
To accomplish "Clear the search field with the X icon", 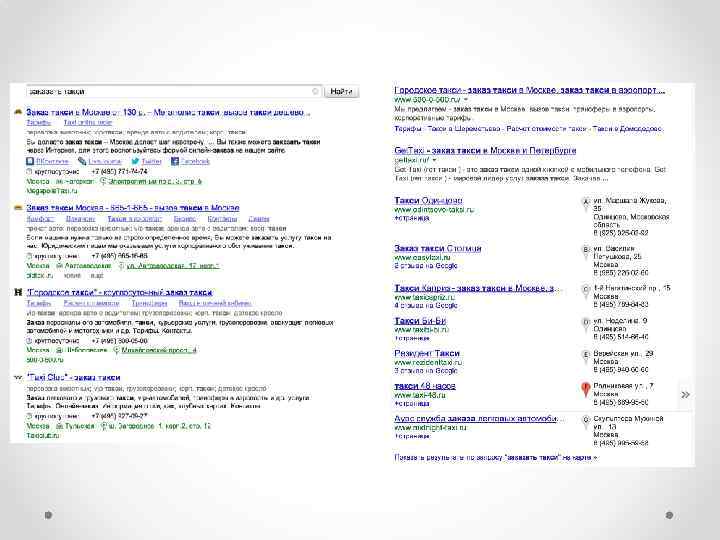I will [x=315, y=91].
